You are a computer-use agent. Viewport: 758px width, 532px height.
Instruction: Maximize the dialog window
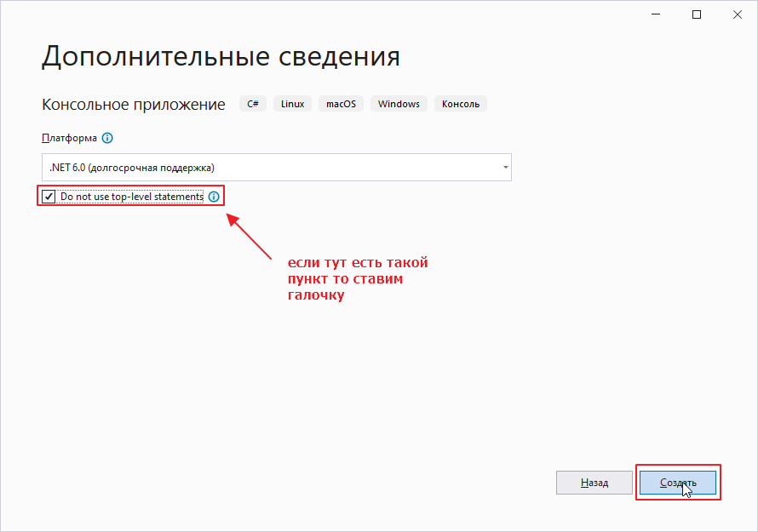(697, 14)
